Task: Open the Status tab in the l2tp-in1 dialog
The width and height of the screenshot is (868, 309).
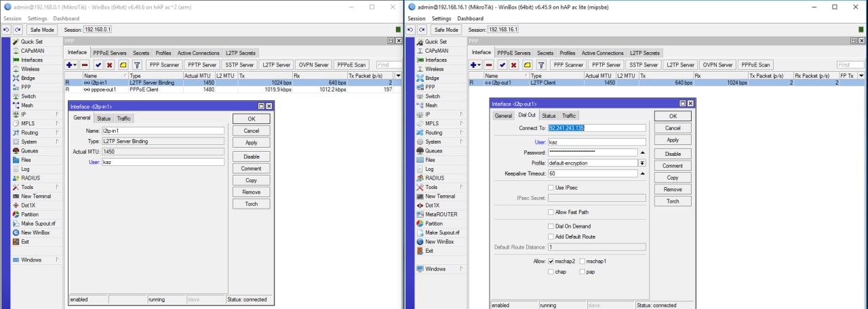Action: pos(104,119)
